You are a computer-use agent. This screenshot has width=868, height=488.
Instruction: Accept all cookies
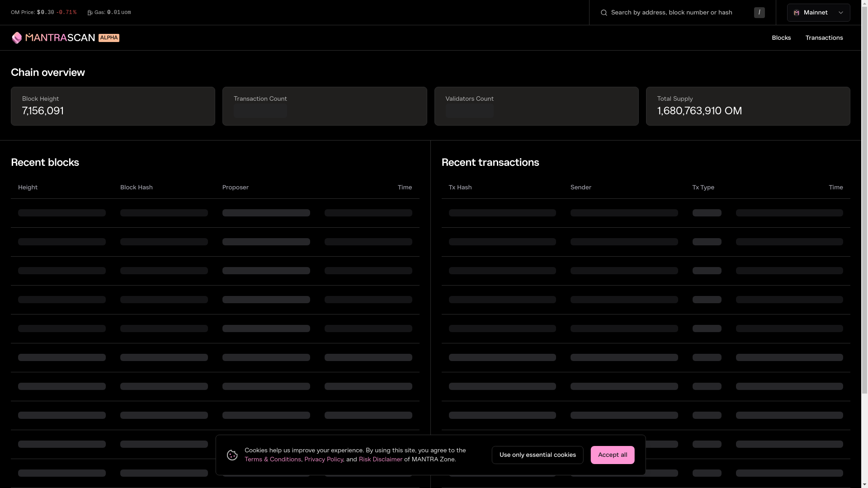612,455
